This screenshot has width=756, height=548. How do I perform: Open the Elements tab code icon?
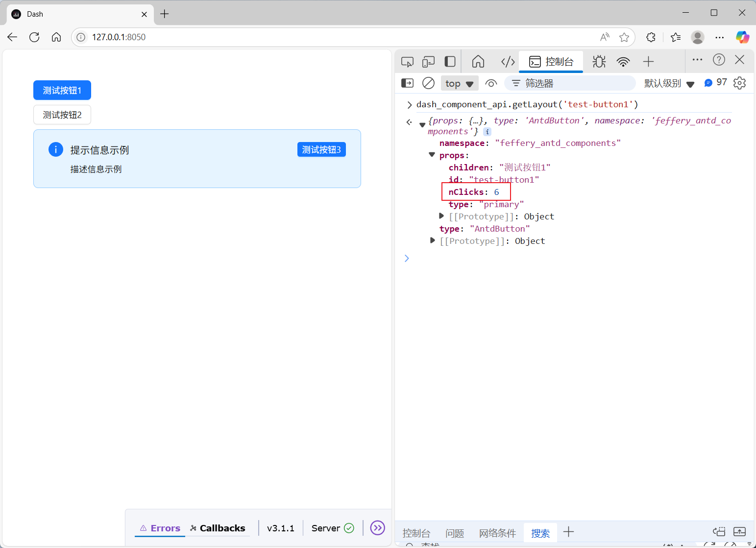(508, 62)
